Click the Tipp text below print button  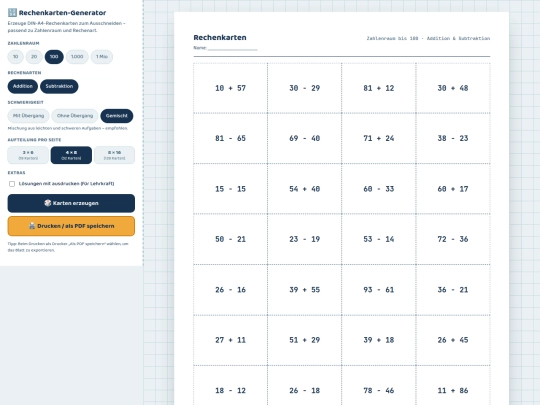coord(68,247)
